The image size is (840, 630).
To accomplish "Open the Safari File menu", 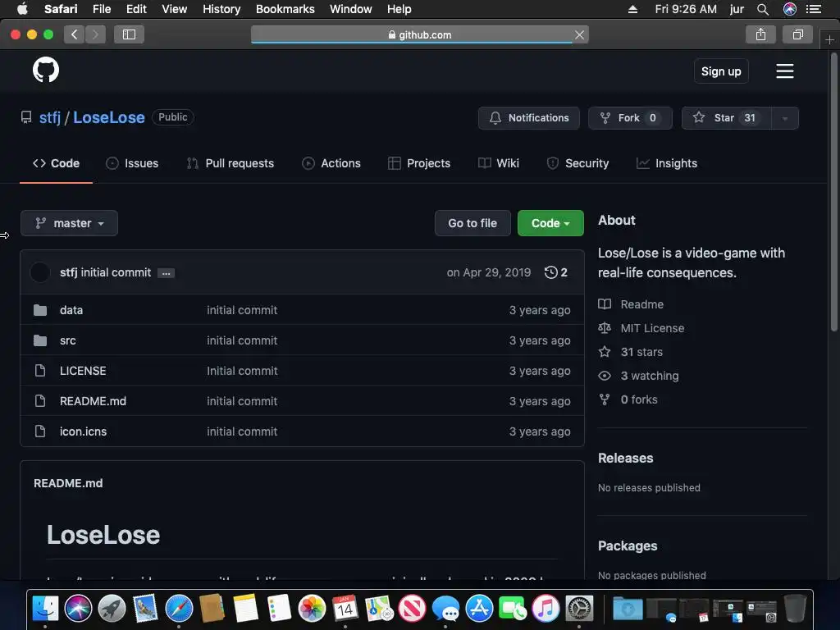I will [101, 9].
